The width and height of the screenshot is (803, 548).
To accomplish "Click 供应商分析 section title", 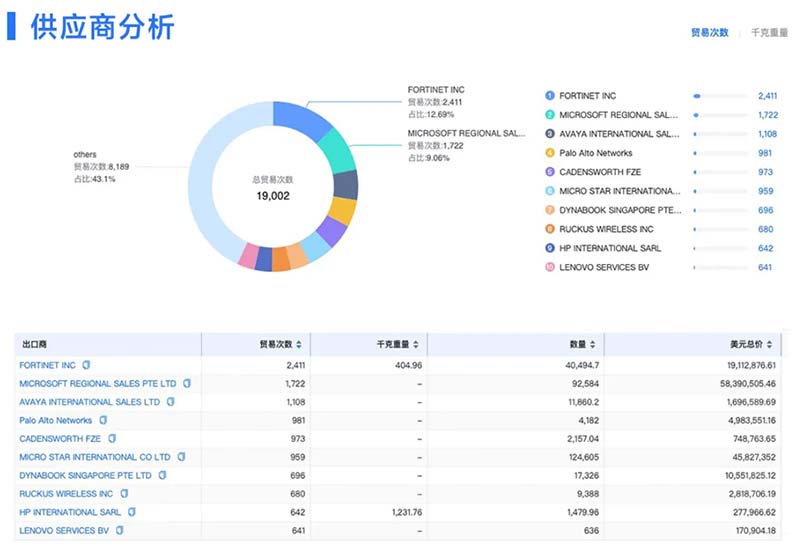I will click(102, 27).
